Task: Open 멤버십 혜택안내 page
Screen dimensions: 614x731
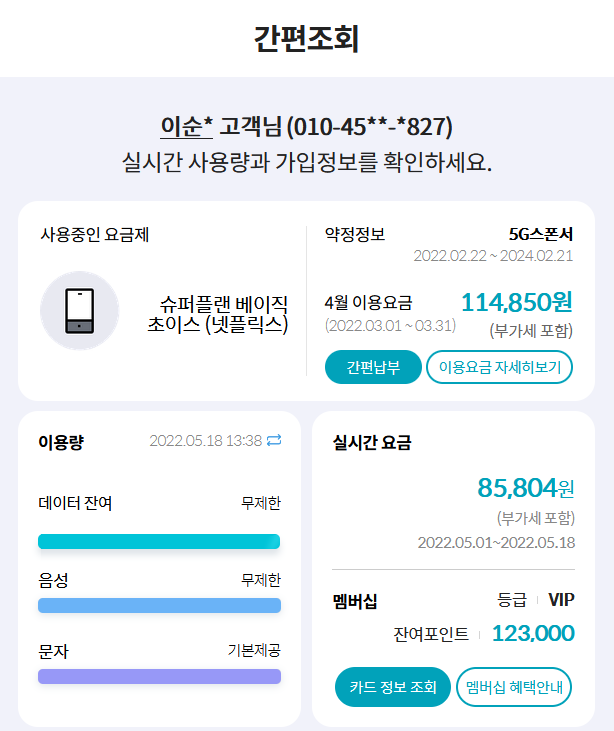Action: 514,687
